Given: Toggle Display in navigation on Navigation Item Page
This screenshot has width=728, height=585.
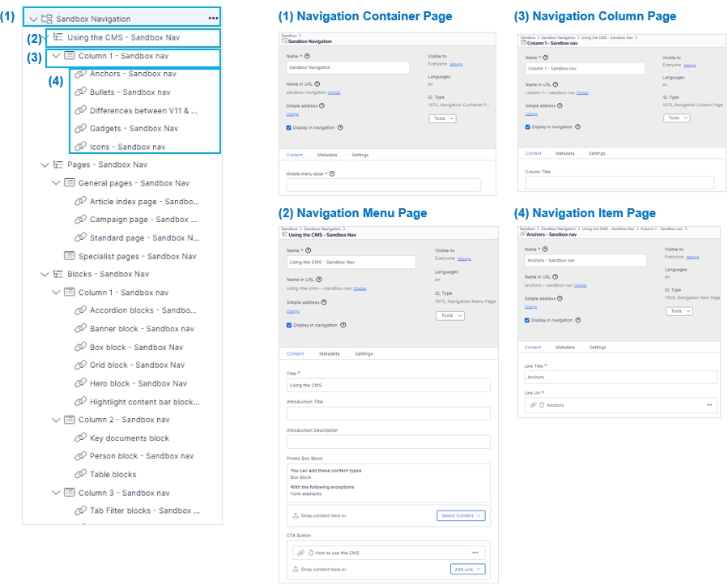Looking at the screenshot, I should click(527, 320).
